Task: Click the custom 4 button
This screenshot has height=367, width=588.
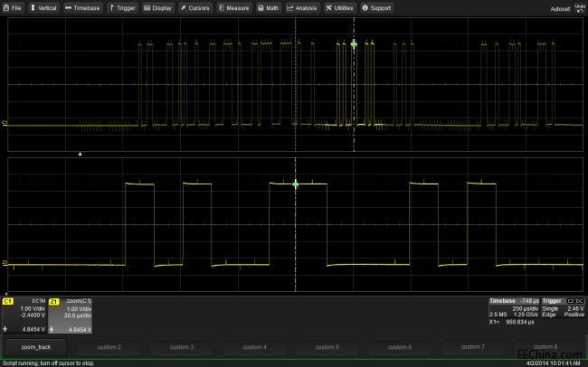Action: (x=254, y=347)
